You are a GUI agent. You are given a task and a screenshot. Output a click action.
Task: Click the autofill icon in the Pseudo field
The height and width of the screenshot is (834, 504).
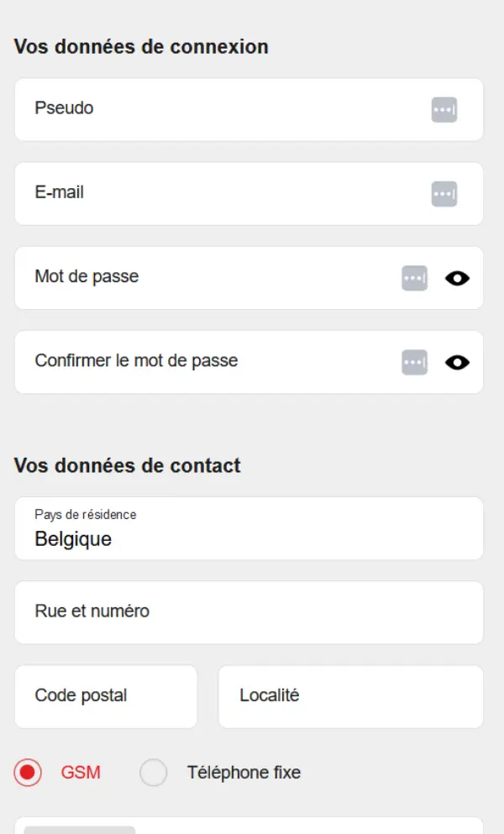coord(444,109)
